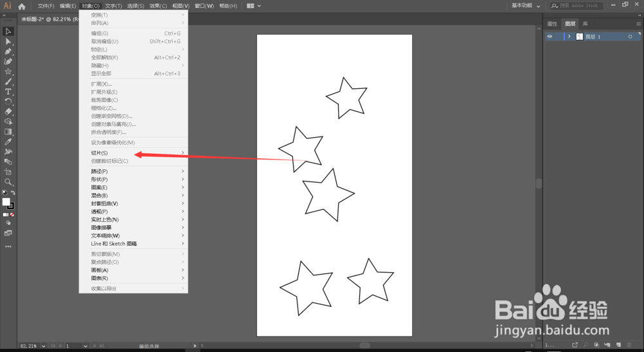Image resolution: width=644 pixels, height=352 pixels.
Task: Click the fill color swatch
Action: pyautogui.click(x=6, y=202)
